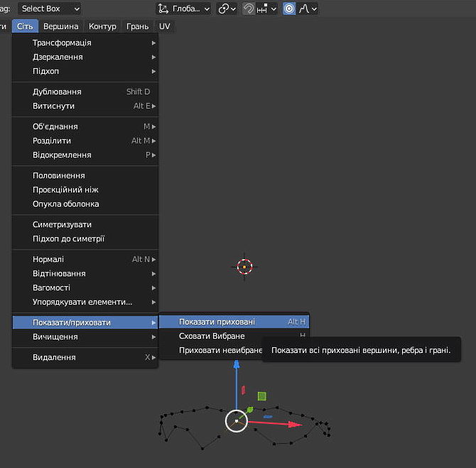This screenshot has width=476, height=468.
Task: Expand the Підхоп submenu
Action: coord(85,71)
